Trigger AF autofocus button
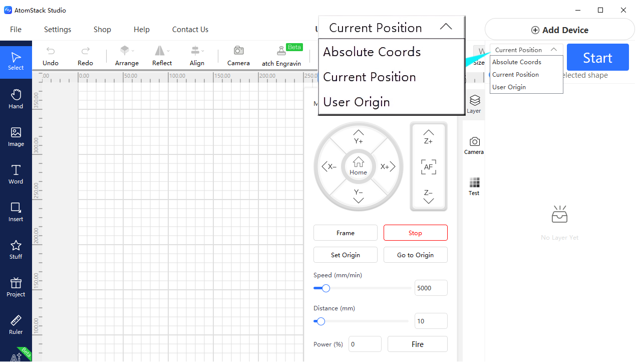644x362 pixels. coord(429,167)
